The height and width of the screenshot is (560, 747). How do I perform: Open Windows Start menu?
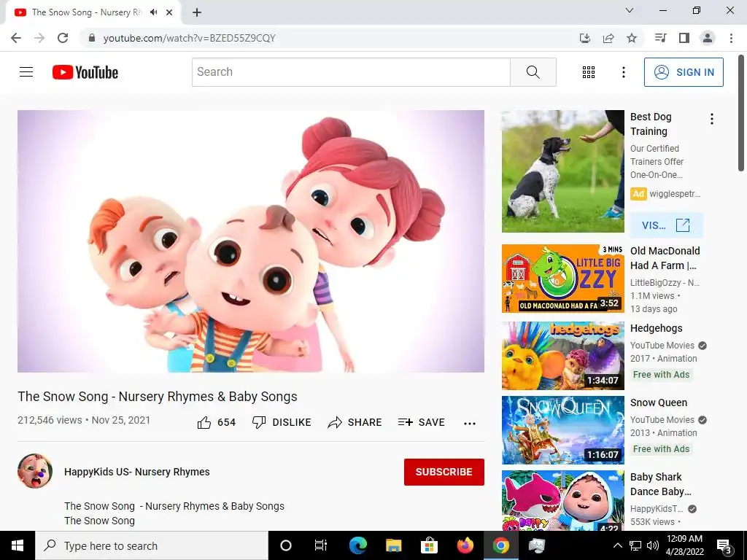(x=18, y=545)
